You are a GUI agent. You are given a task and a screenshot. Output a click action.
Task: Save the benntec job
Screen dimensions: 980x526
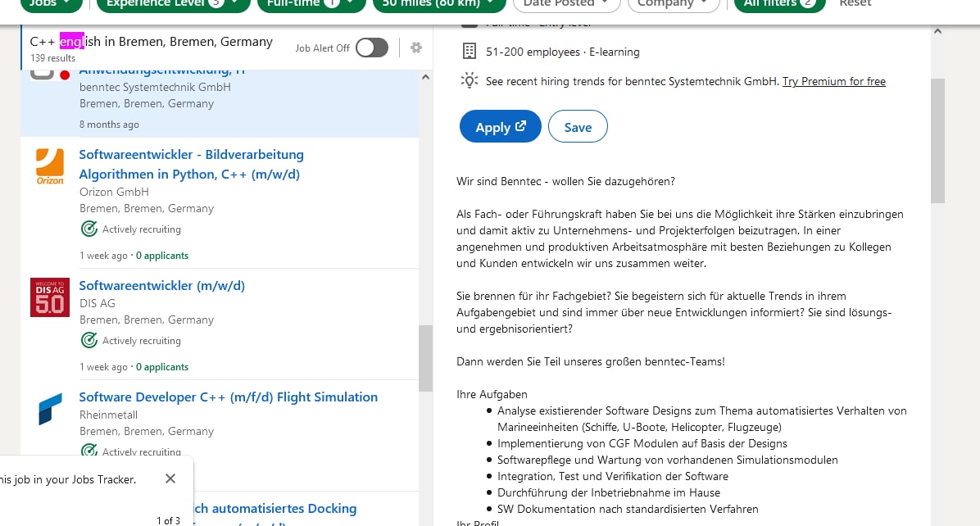578,127
